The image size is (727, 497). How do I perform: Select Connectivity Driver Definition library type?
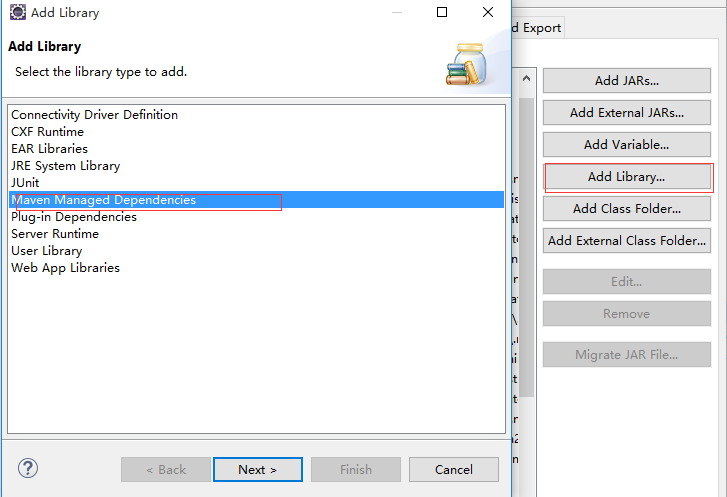coord(256,115)
